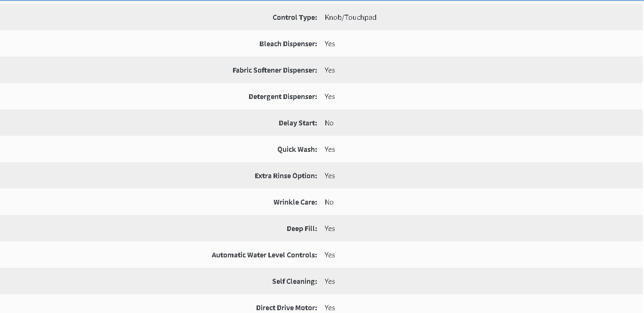Select the Knob/Touchpad value text
This screenshot has height=313, width=644.
[351, 17]
